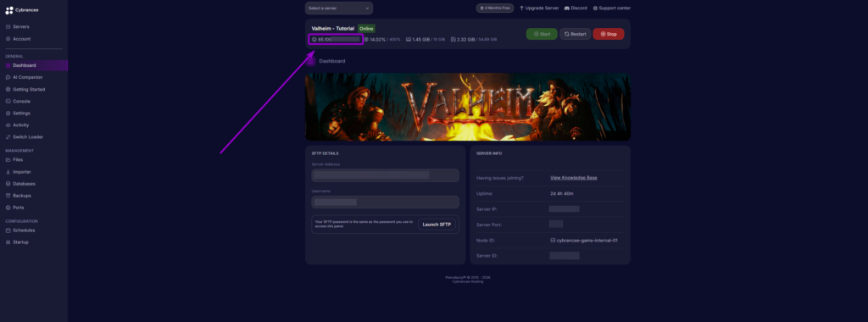Open the View Knowledge Base link
Viewport: 868px width, 322px height.
(x=574, y=178)
